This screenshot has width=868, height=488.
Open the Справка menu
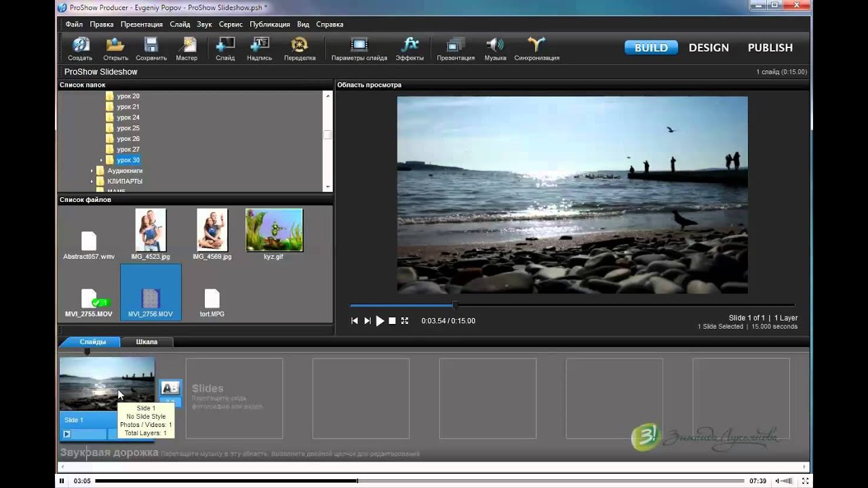[330, 24]
